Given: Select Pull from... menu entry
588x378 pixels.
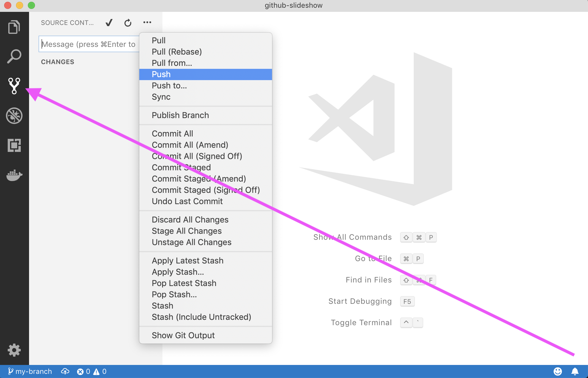Looking at the screenshot, I should (206, 63).
